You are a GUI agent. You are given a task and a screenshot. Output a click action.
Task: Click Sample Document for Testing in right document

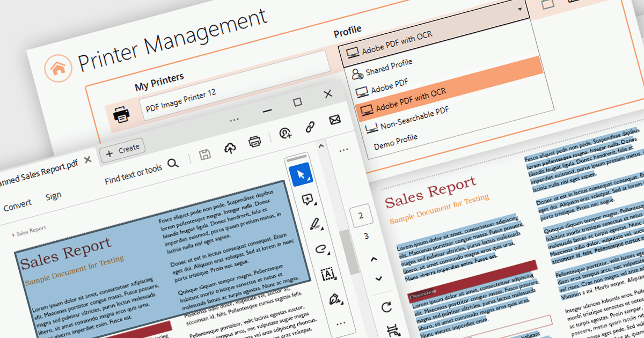(439, 209)
